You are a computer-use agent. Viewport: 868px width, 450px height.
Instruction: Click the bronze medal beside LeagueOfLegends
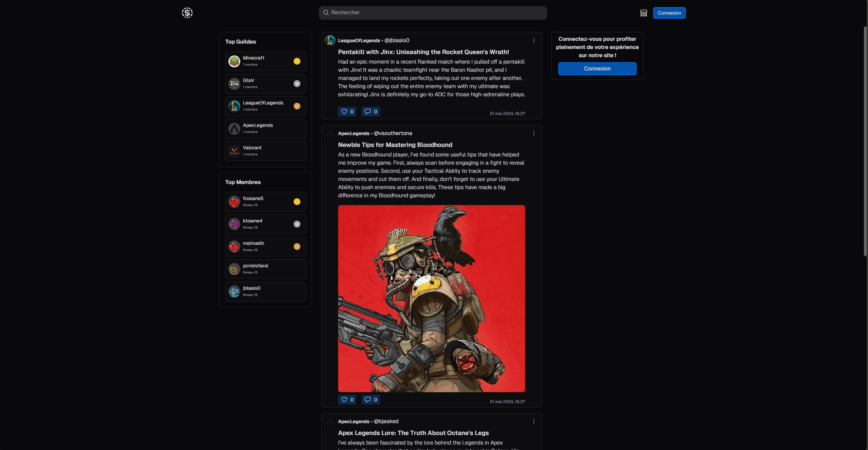(297, 106)
